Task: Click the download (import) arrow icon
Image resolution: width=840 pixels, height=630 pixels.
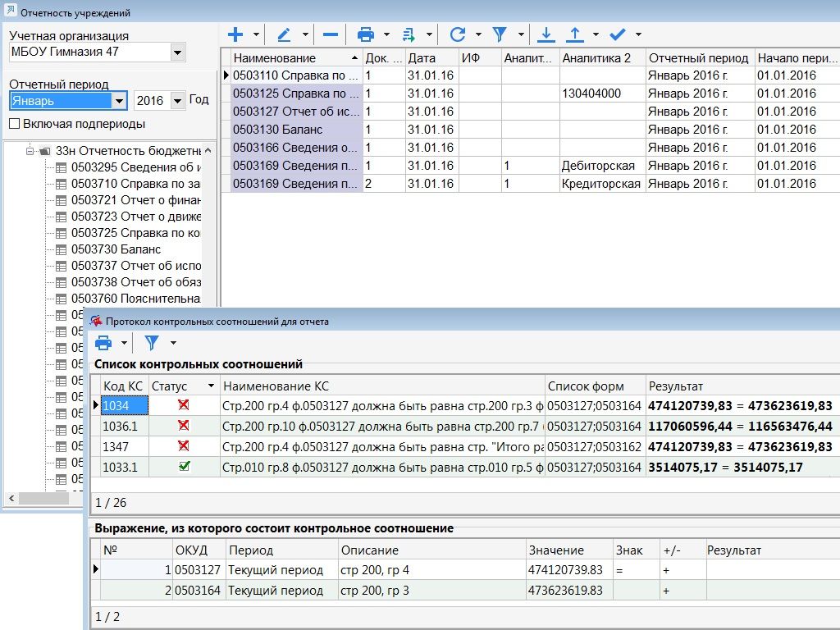Action: click(x=546, y=34)
